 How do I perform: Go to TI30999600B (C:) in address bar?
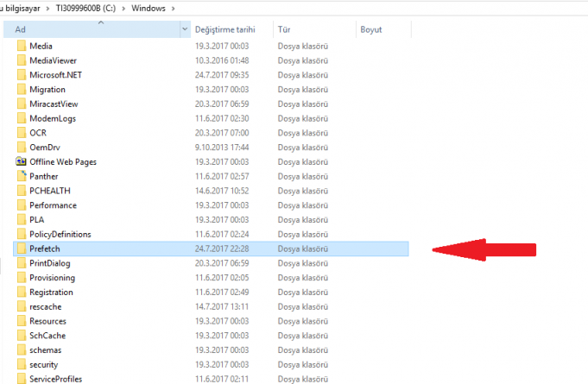(85, 9)
